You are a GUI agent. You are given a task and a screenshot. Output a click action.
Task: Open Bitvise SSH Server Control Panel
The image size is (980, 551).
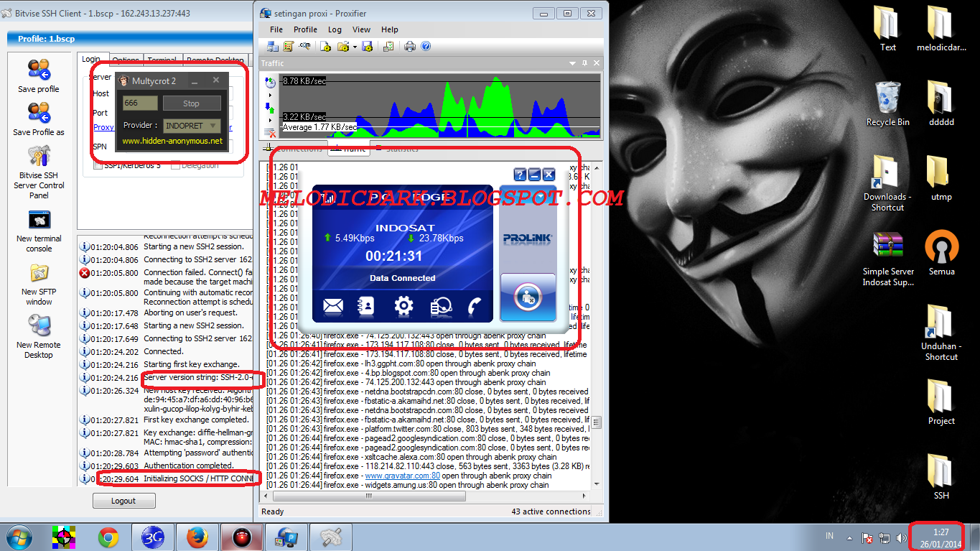[39, 172]
